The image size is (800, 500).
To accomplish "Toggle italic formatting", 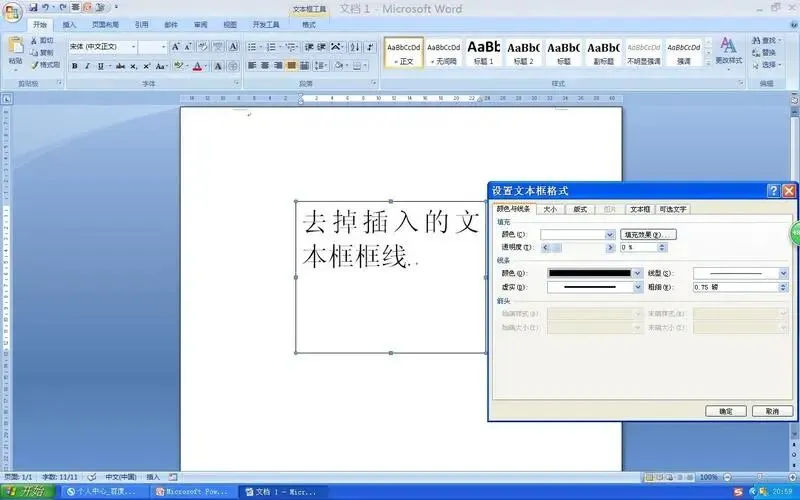I will [x=87, y=66].
